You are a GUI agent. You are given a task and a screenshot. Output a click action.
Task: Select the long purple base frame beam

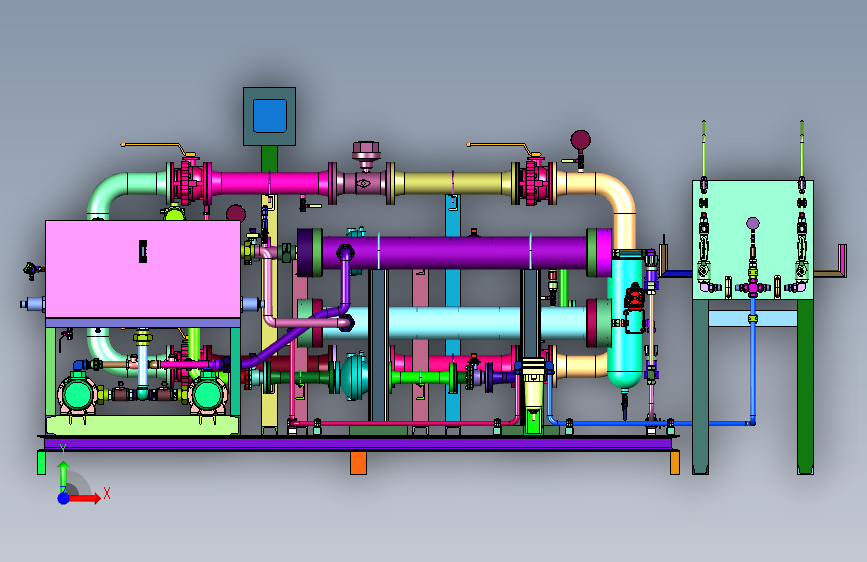pos(358,443)
